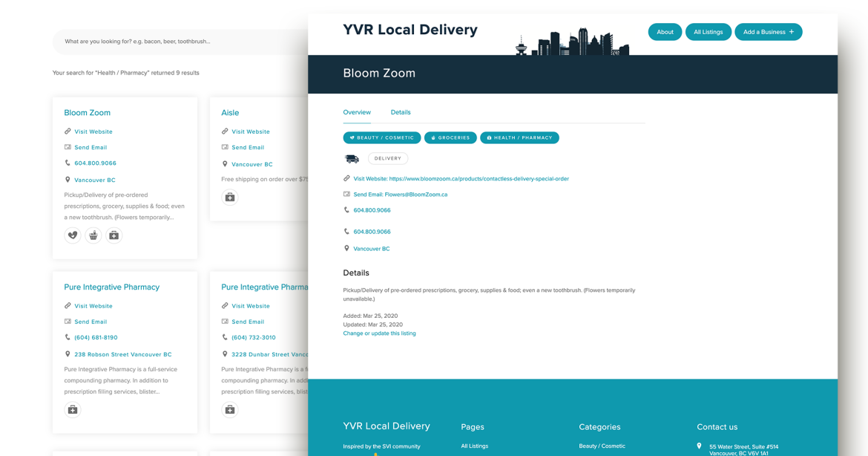This screenshot has width=868, height=456.
Task: Click the Beauty / Cosmetic category tag
Action: [381, 138]
